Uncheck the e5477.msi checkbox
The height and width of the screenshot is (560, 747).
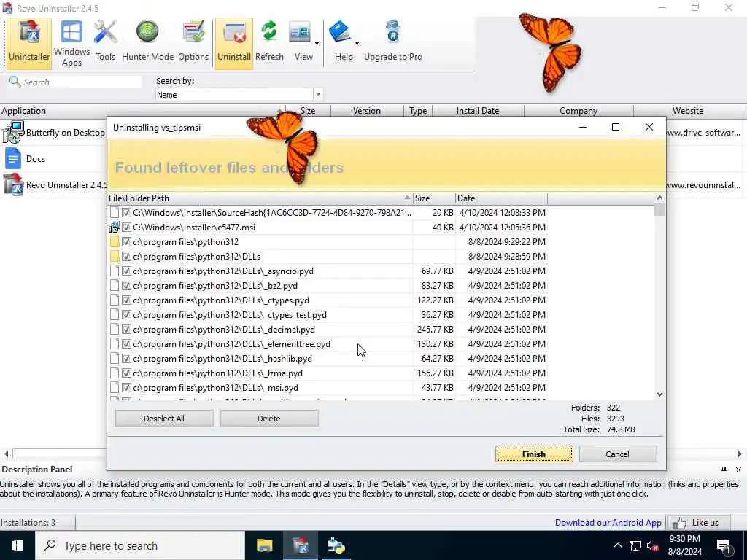click(x=126, y=227)
